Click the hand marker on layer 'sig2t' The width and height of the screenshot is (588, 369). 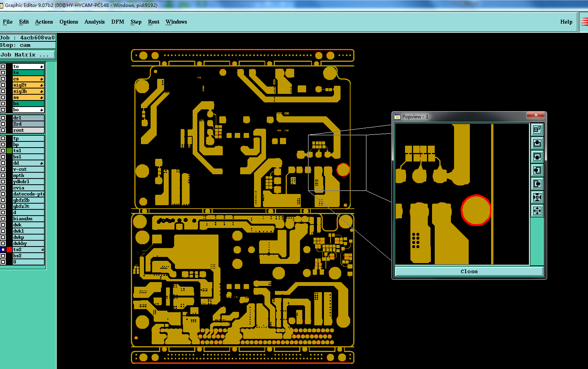tap(42, 85)
